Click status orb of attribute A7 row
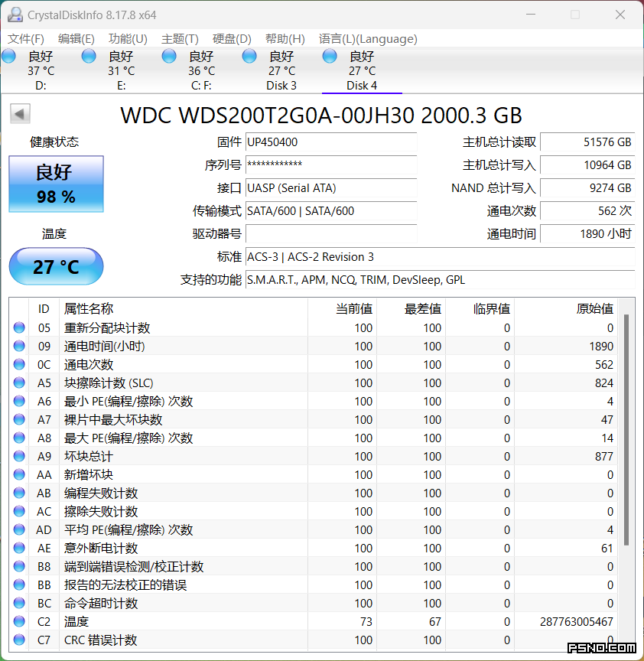 (x=19, y=419)
